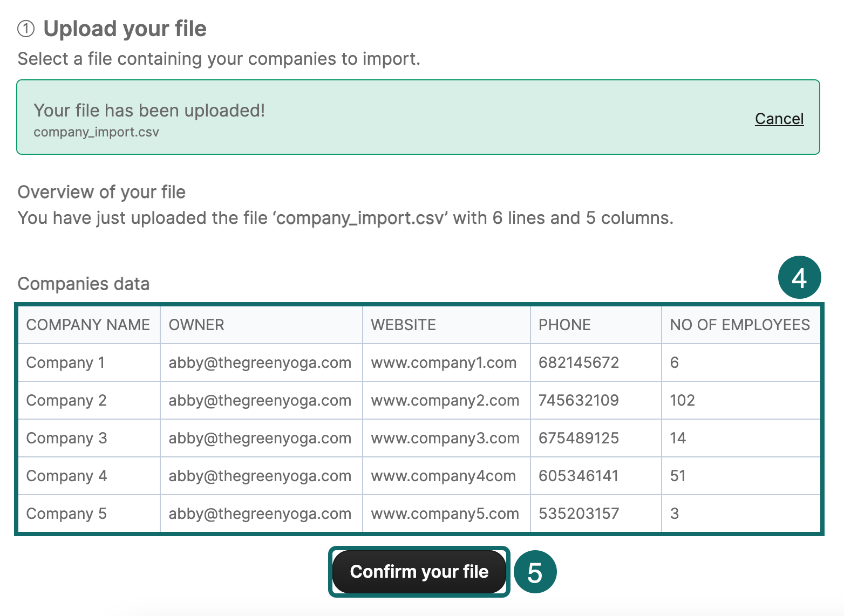Screen dimensions: 844x616
Task: Select the COMPANY NAME column header
Action: pos(88,325)
